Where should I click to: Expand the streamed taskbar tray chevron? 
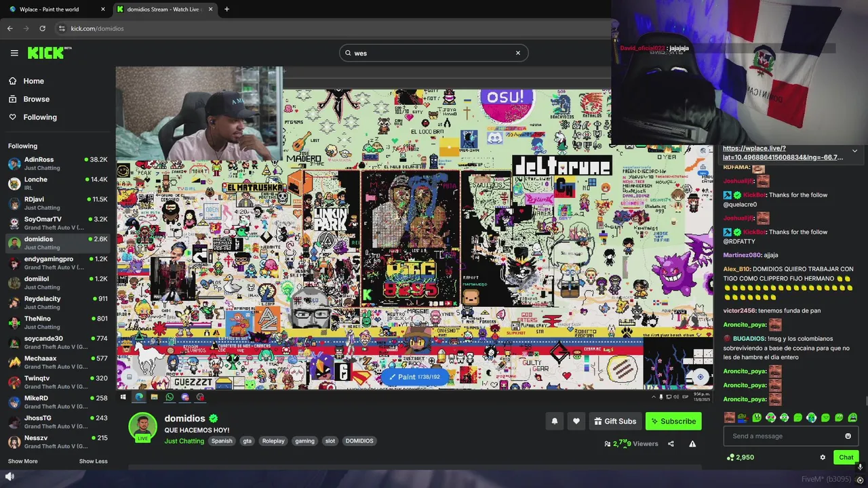click(654, 397)
